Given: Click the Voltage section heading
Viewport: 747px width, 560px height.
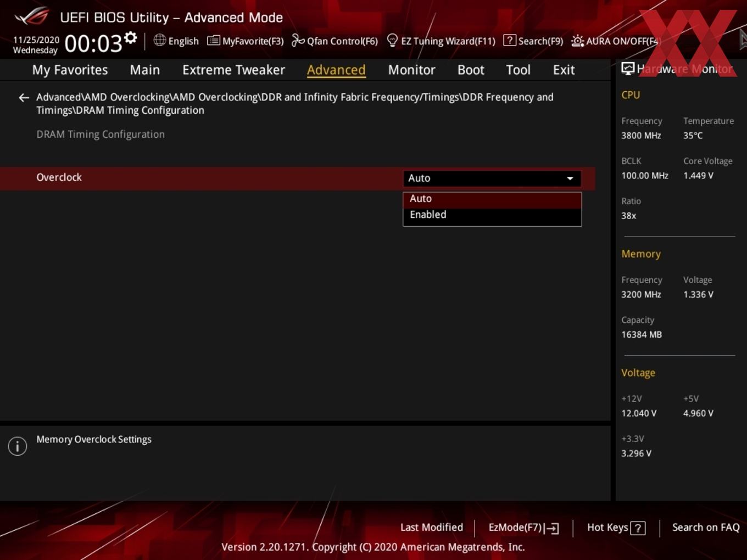Looking at the screenshot, I should [x=638, y=372].
